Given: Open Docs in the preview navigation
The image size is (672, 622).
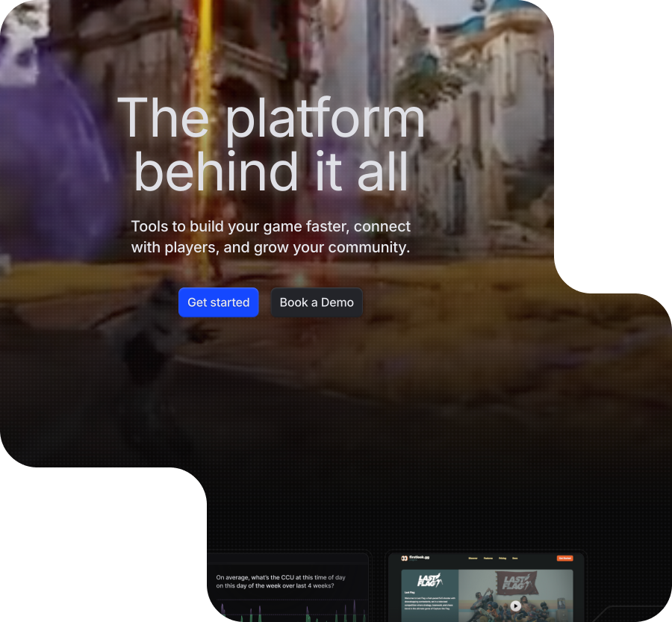Looking at the screenshot, I should [x=515, y=558].
